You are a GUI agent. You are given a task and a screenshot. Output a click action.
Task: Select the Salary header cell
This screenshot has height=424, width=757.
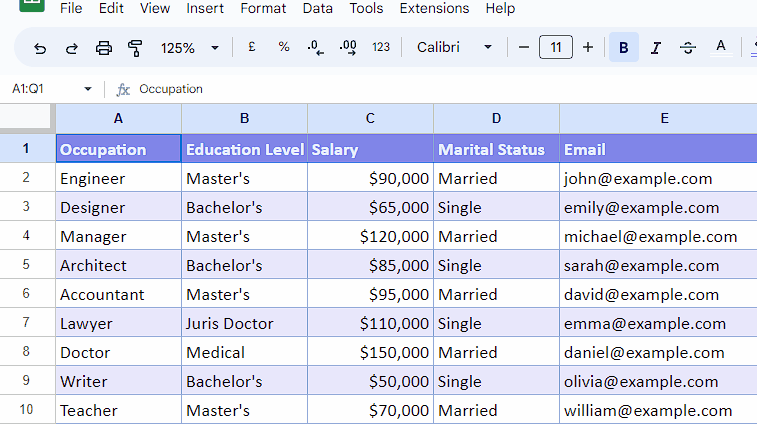coord(370,149)
